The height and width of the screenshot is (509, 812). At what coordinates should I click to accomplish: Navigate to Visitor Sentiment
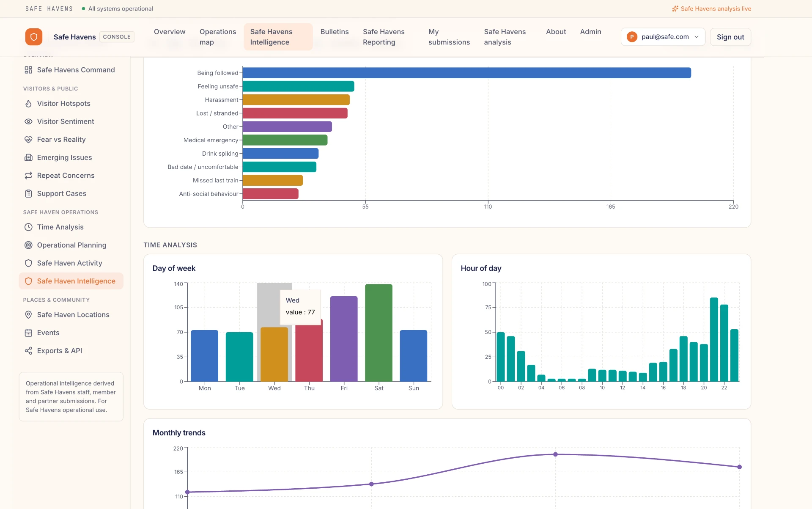pyautogui.click(x=71, y=121)
